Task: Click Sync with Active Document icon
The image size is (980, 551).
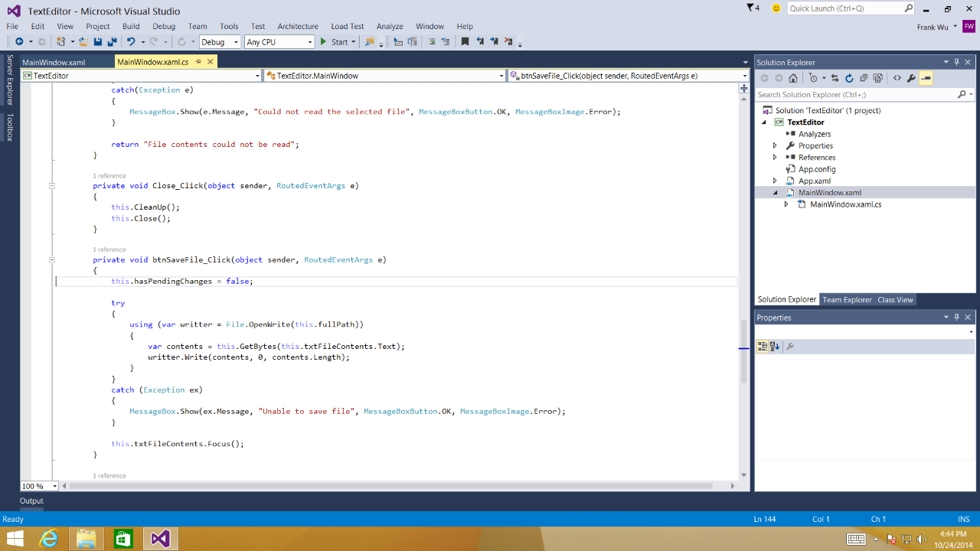Action: pos(835,78)
